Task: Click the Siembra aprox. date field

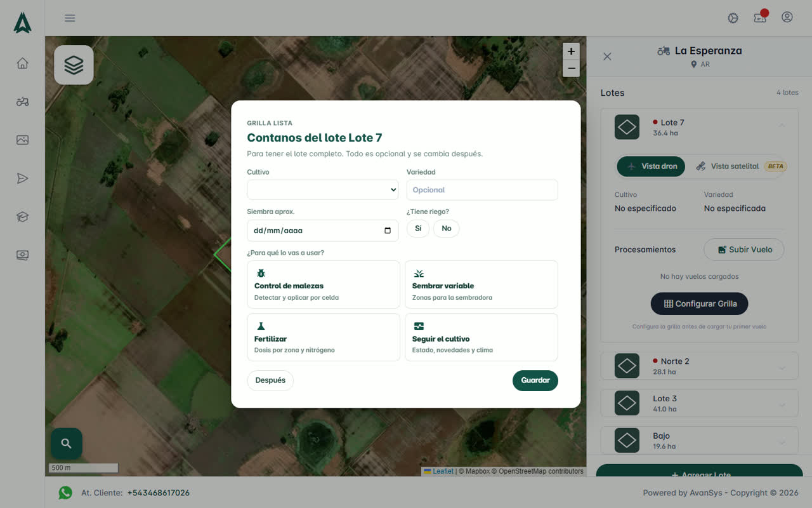Action: pyautogui.click(x=323, y=231)
